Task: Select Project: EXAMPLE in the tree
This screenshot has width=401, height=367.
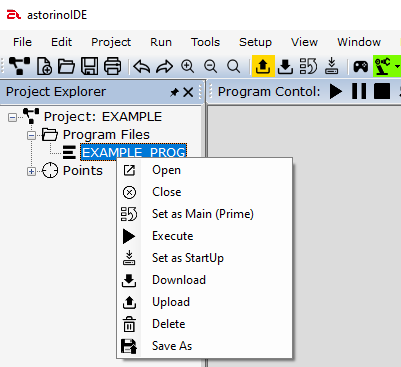Action: coord(103,117)
